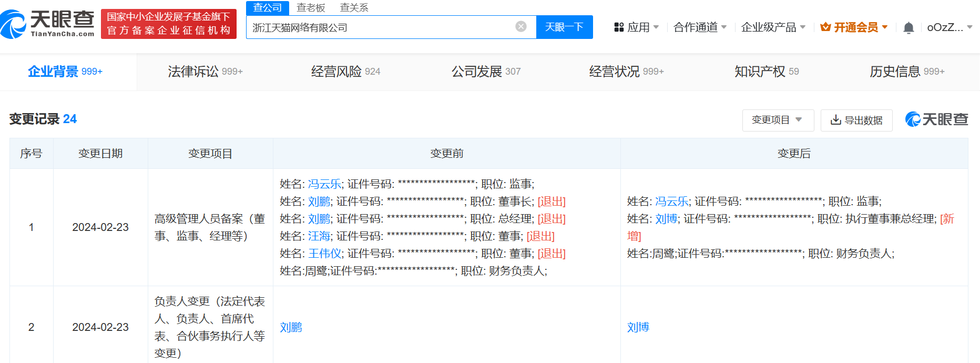Open 刘鹏 link in row 2
Viewport: 980px width, 363px height.
[291, 327]
